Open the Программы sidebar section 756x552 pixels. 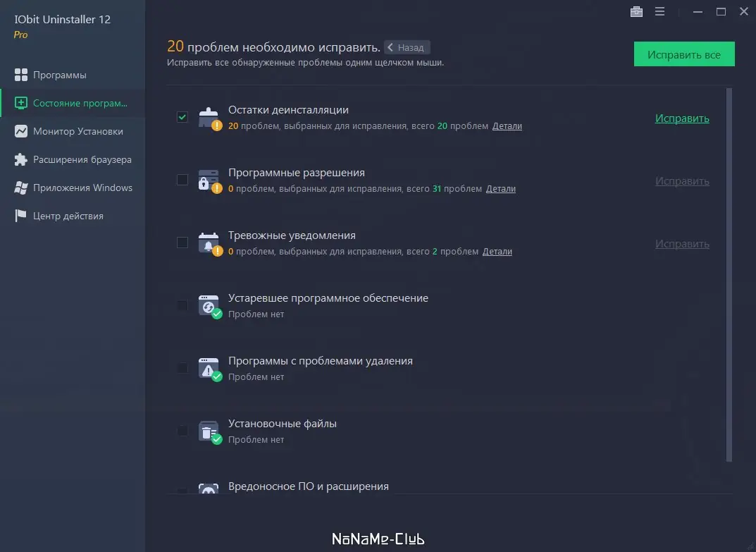(x=73, y=75)
